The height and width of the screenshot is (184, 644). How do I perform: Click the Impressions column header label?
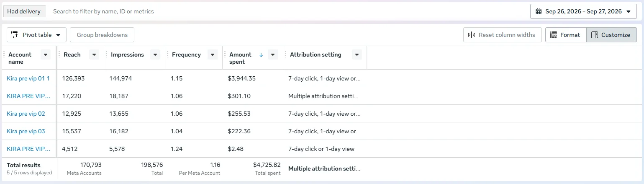coord(127,54)
